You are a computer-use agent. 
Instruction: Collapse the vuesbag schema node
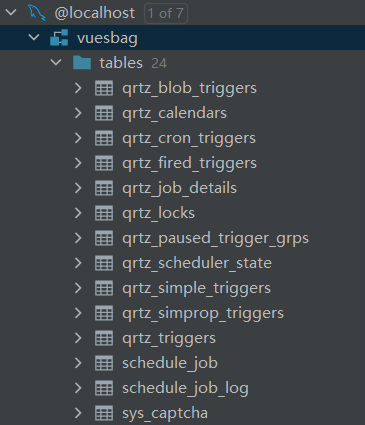[34, 37]
